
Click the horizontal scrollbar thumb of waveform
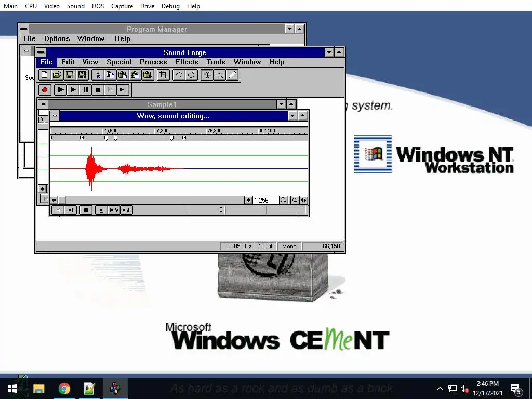62,200
